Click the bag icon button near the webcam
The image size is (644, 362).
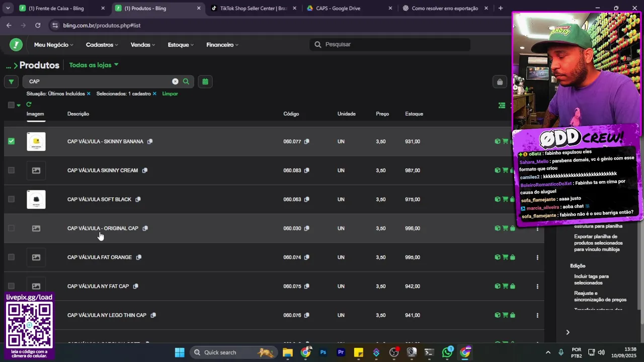click(x=500, y=82)
